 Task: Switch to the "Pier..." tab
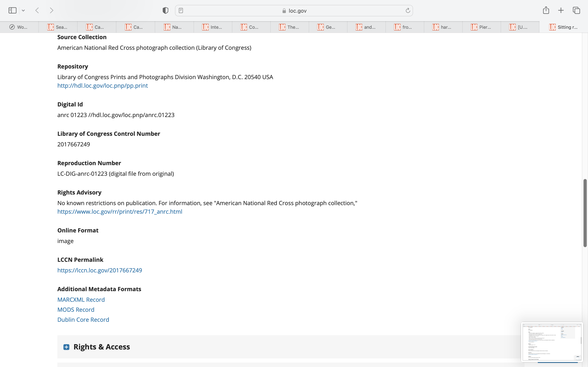tap(481, 27)
